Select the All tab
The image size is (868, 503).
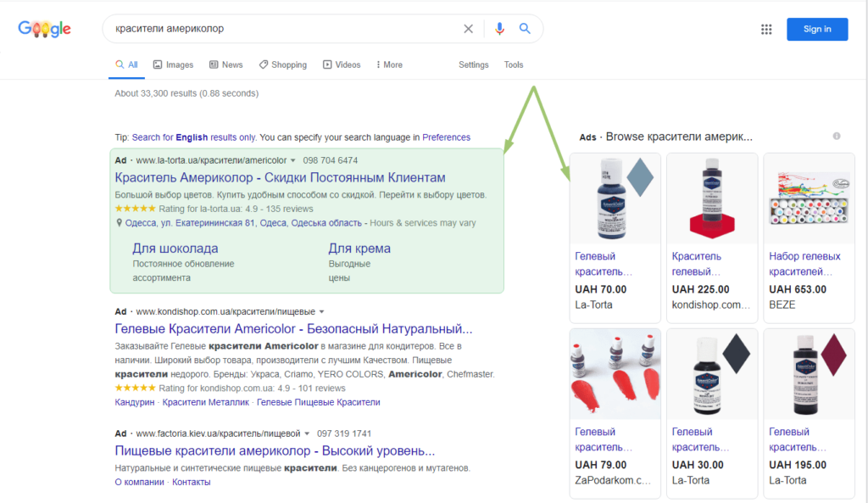point(127,64)
